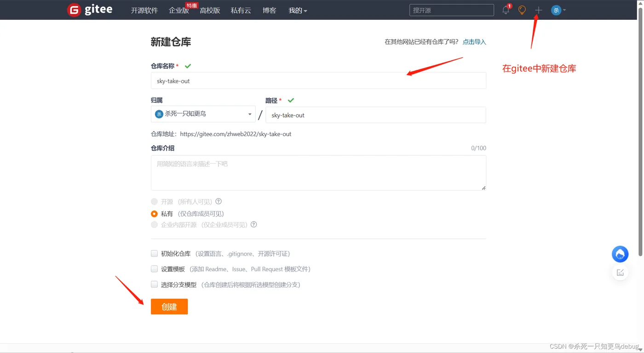The height and width of the screenshot is (353, 644).
Task: Click the repository URL text gitee.com/zhweb2022/sky-take-out
Action: click(x=236, y=134)
